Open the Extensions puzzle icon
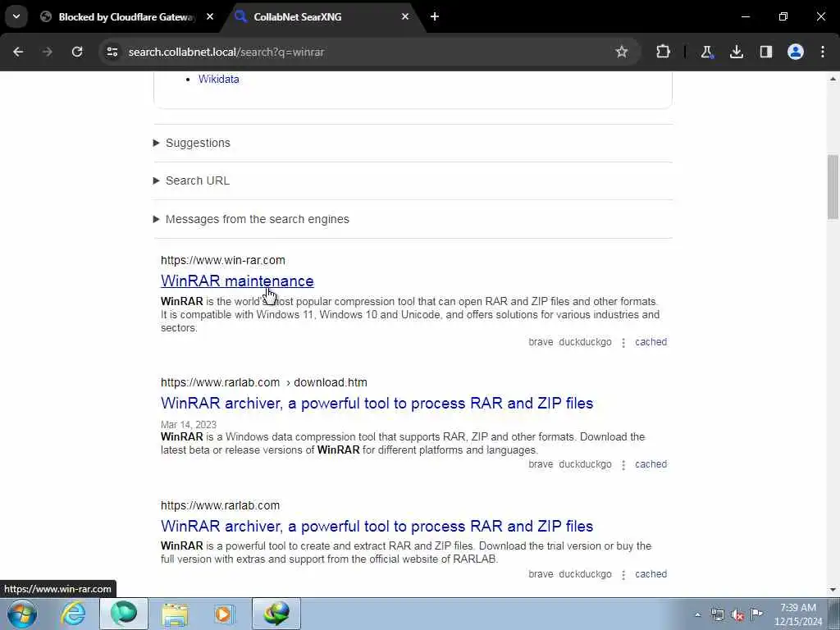The image size is (840, 630). pyautogui.click(x=663, y=52)
